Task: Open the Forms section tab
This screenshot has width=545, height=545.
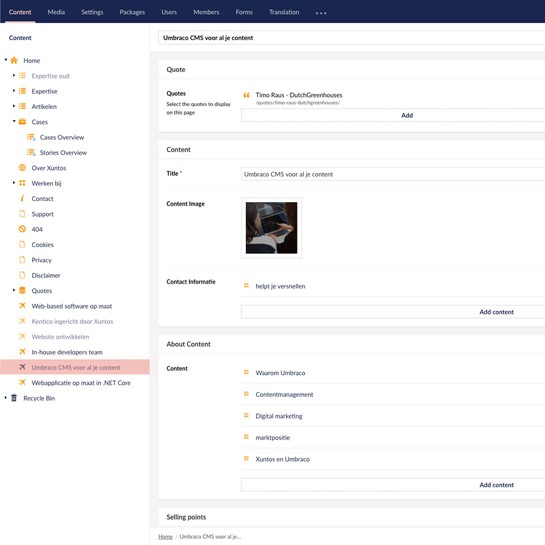Action: point(244,12)
